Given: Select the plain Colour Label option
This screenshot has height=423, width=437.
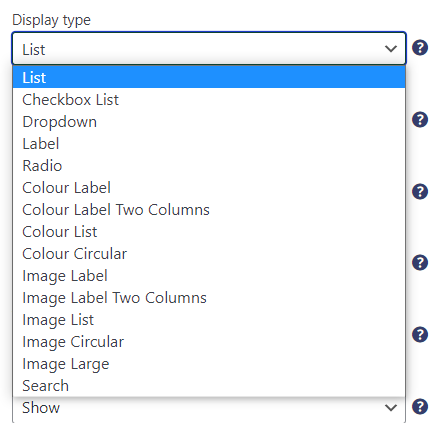Looking at the screenshot, I should [209, 187].
